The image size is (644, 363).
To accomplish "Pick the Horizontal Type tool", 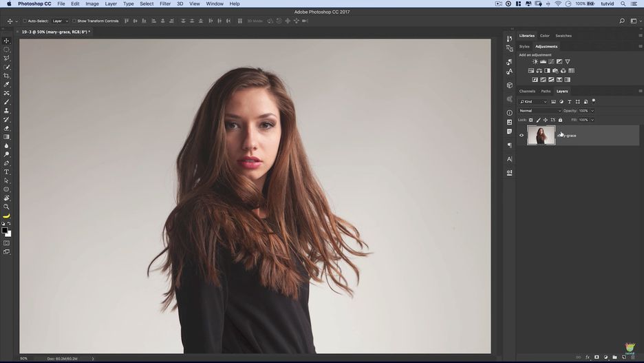I will (7, 172).
